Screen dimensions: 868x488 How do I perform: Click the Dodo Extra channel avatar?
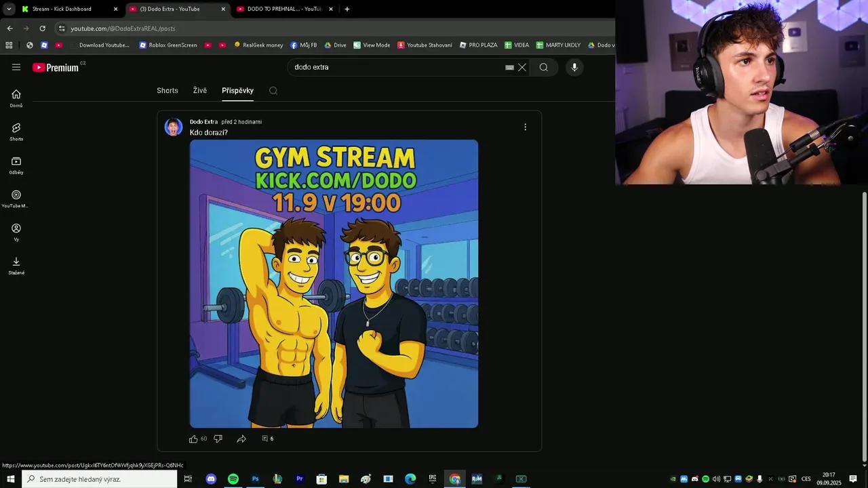(x=174, y=127)
